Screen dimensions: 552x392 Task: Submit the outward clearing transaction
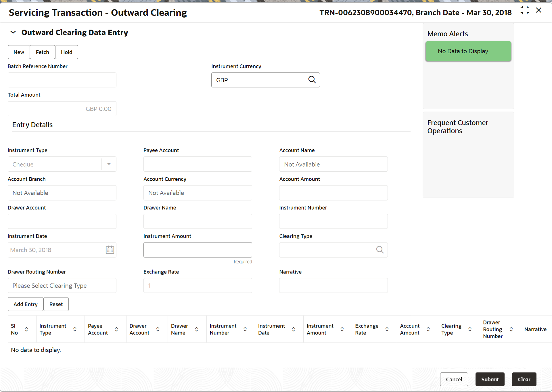tap(490, 379)
